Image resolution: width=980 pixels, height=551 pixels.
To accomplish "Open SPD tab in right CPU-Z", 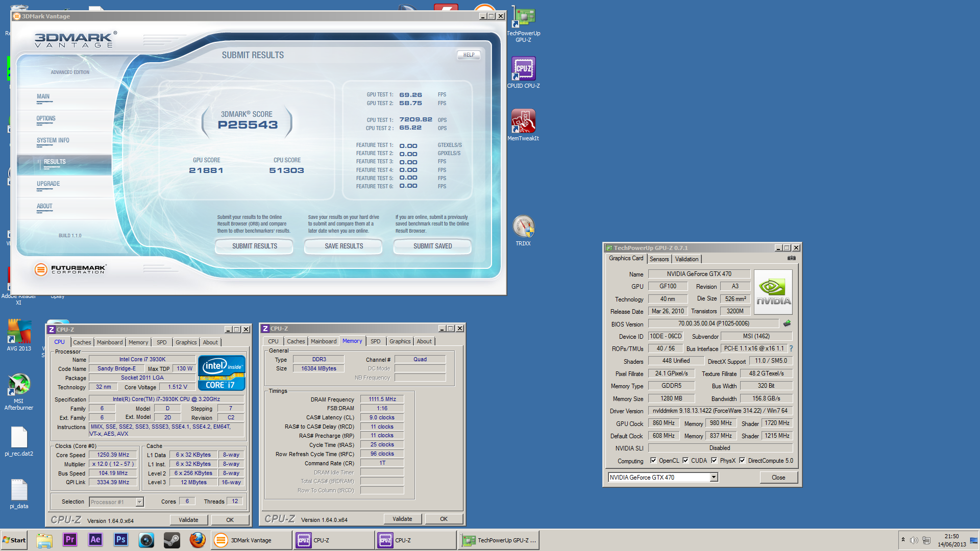I will 376,341.
